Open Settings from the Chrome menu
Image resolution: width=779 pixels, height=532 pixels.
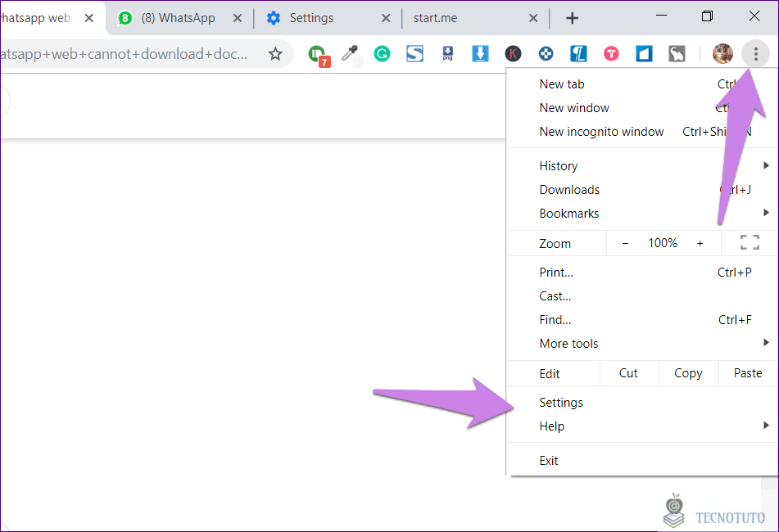tap(643, 403)
